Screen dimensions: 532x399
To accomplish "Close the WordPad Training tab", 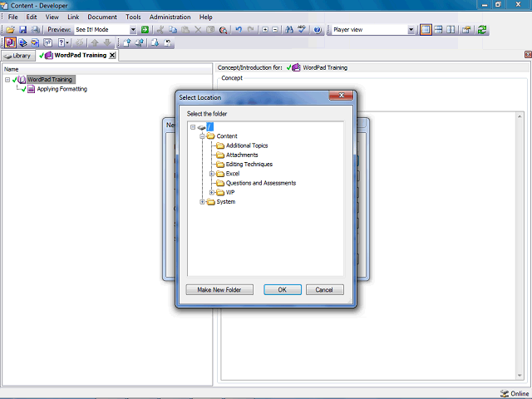I will coord(112,56).
